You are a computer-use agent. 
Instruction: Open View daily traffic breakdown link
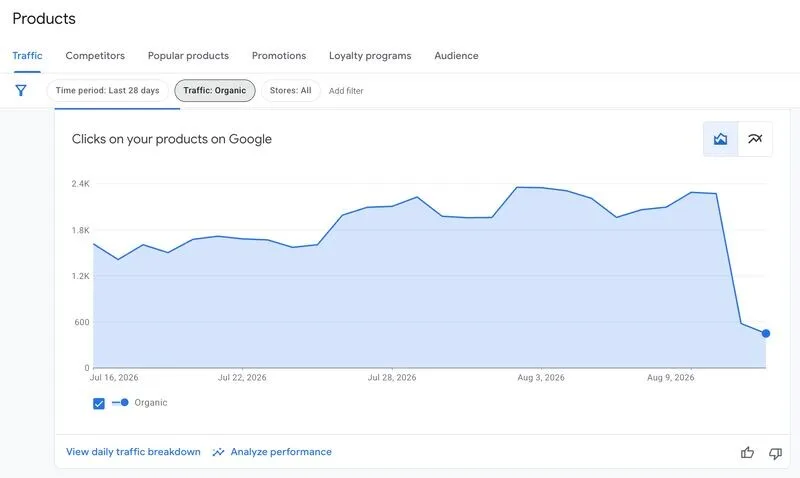(133, 452)
